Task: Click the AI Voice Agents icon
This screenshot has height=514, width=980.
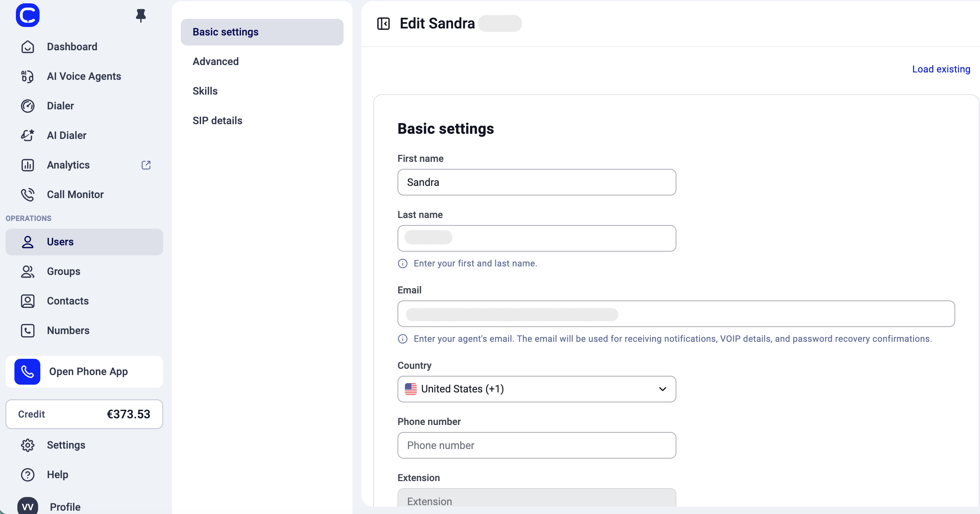Action: (27, 76)
